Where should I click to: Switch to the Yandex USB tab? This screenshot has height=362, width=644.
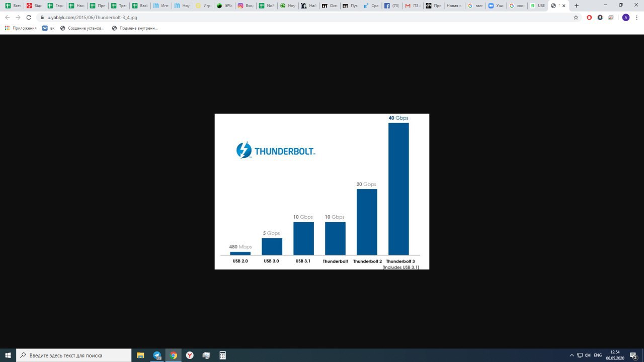click(538, 6)
